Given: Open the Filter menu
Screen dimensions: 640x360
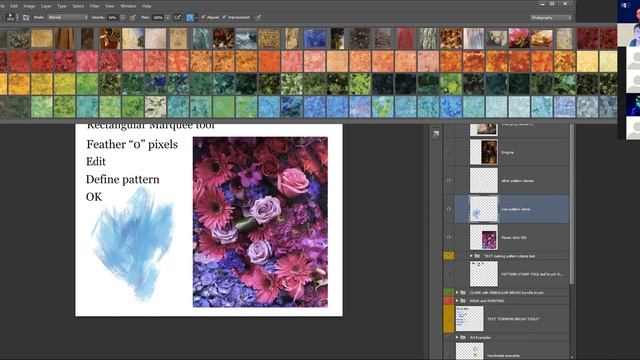Looking at the screenshot, I should [x=94, y=6].
